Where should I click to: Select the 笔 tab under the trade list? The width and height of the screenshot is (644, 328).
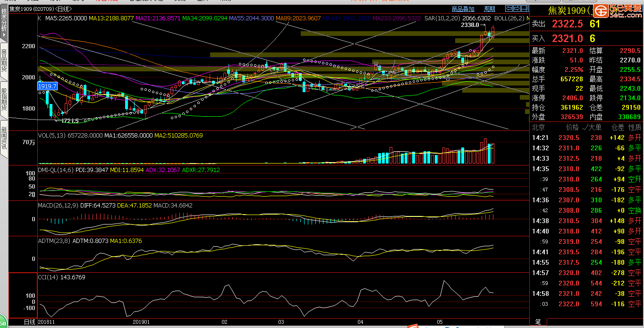tap(538, 322)
